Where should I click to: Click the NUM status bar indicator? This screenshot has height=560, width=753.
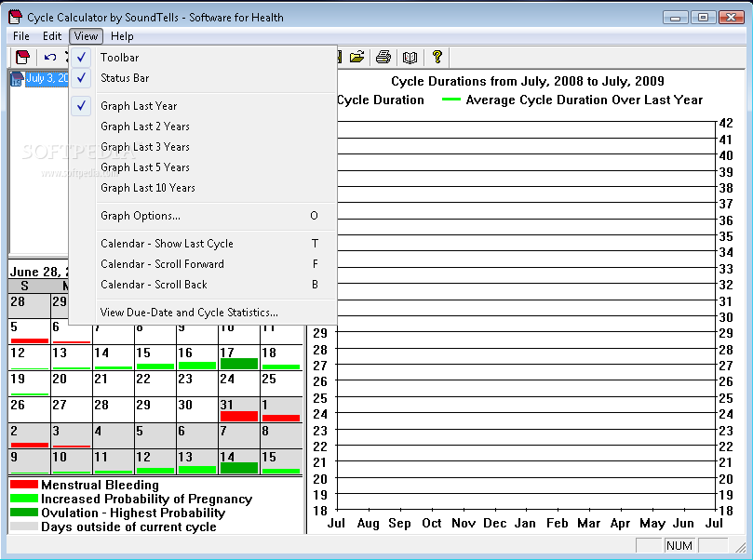point(679,546)
